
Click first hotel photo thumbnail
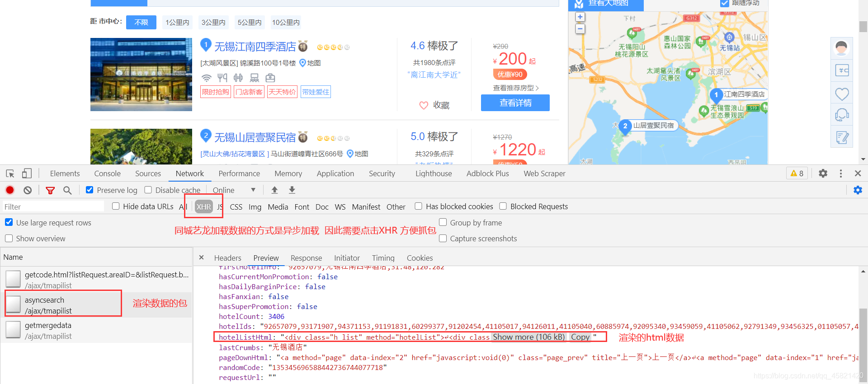tap(141, 75)
